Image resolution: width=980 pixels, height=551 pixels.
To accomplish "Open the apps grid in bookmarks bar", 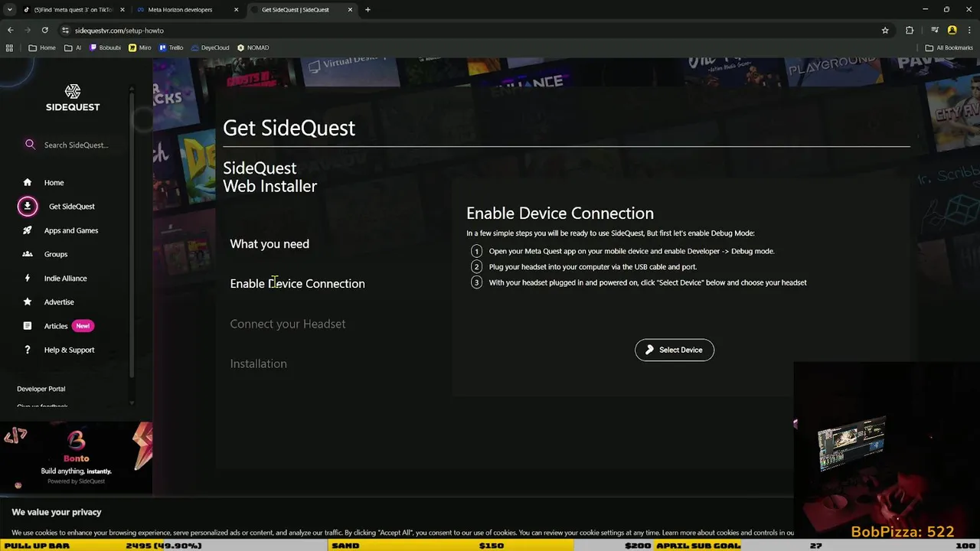I will [9, 47].
